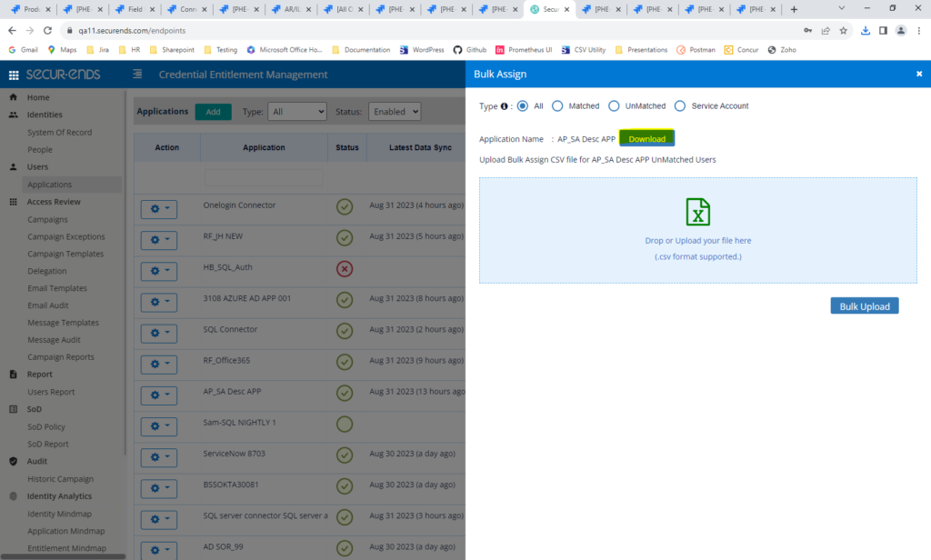Click the Home icon in sidebar
Screen dimensions: 931x560
point(13,97)
